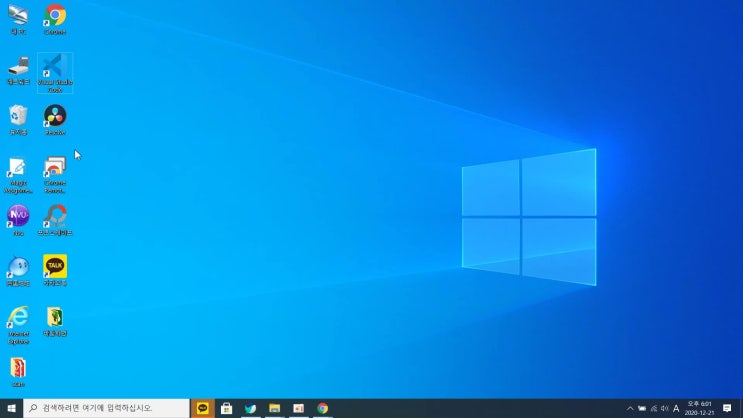Select the drive-shaped desktop icon below This PC
The height and width of the screenshot is (418, 743).
(18, 71)
